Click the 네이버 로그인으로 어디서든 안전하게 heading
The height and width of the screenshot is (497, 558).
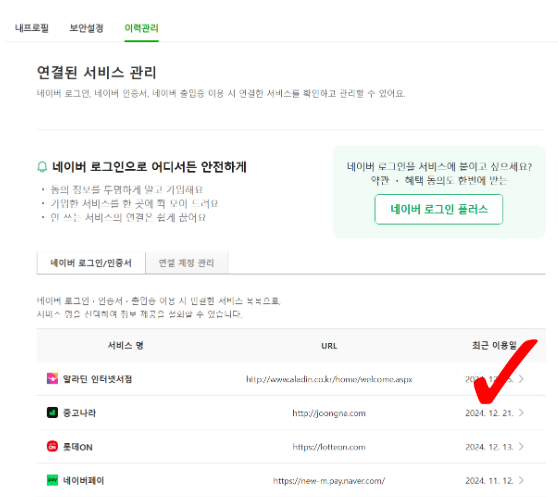tap(149, 166)
